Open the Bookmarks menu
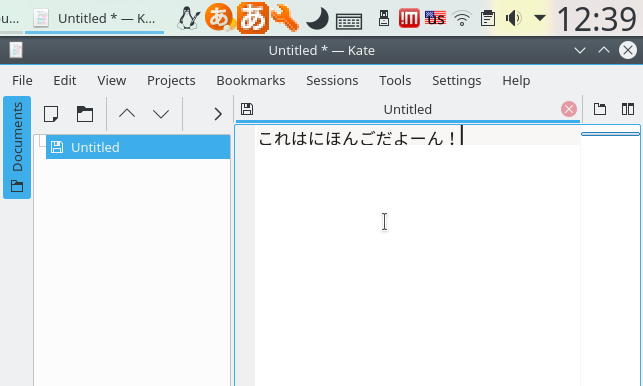 click(x=251, y=80)
